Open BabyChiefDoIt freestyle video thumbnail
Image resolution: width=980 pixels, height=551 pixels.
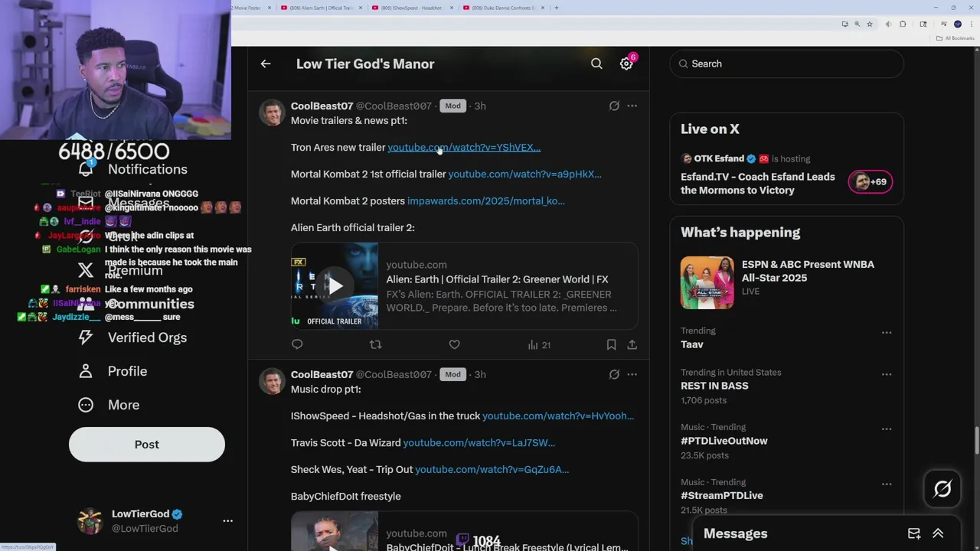(x=335, y=532)
